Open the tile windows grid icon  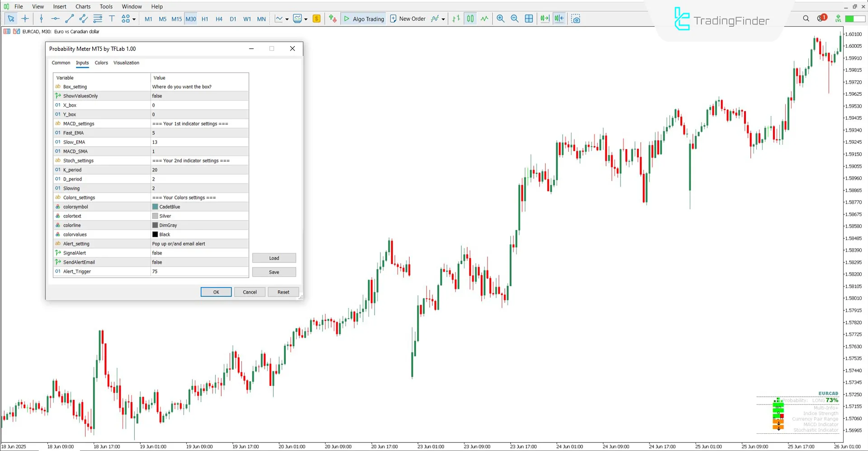(529, 19)
